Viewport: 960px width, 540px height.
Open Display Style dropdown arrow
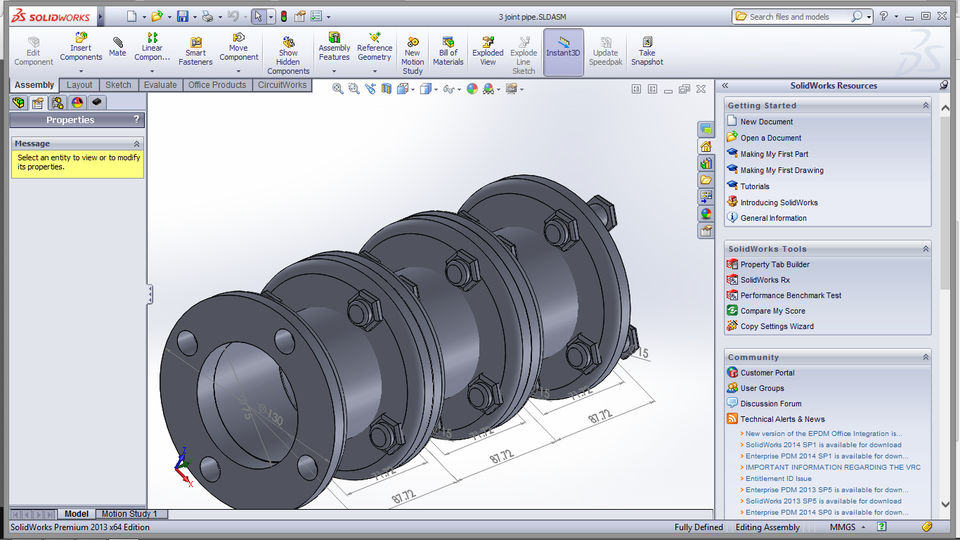[x=436, y=89]
